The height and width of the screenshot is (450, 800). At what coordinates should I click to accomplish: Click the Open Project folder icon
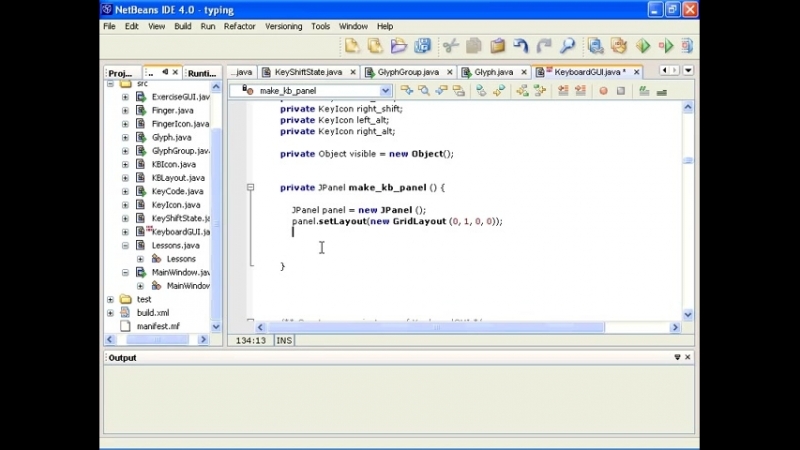coord(399,46)
